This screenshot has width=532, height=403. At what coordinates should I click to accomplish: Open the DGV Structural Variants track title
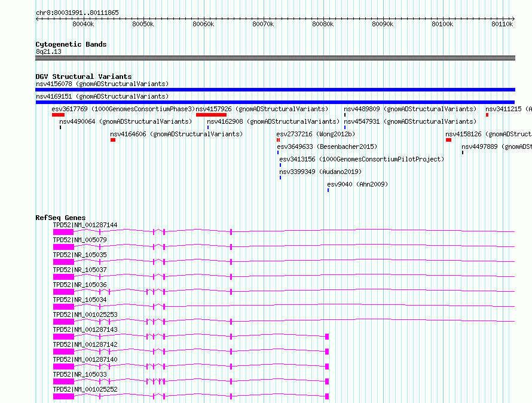click(84, 77)
